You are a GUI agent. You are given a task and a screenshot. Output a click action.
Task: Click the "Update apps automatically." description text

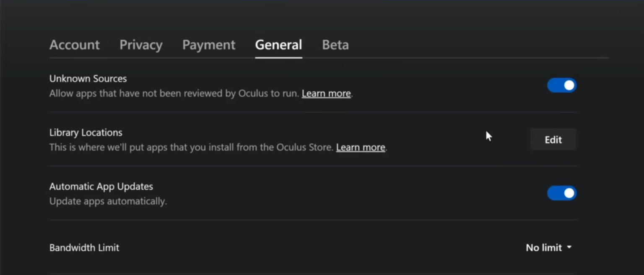click(x=108, y=202)
